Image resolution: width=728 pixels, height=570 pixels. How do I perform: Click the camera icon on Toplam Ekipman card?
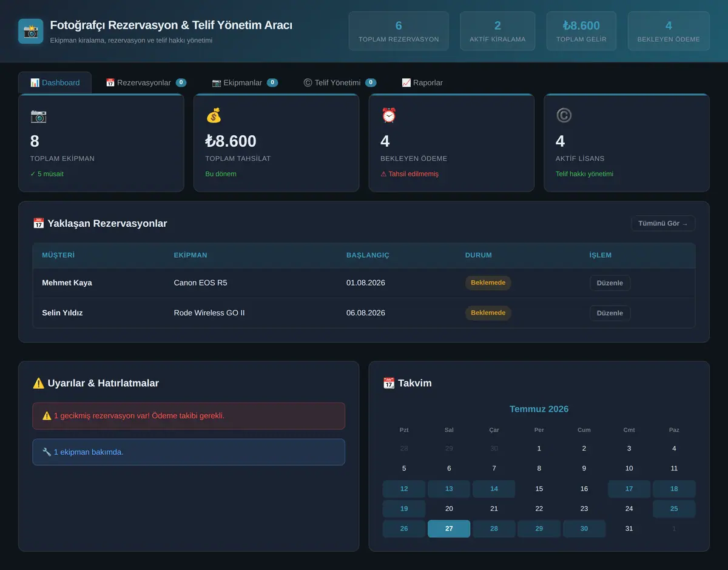(x=38, y=116)
